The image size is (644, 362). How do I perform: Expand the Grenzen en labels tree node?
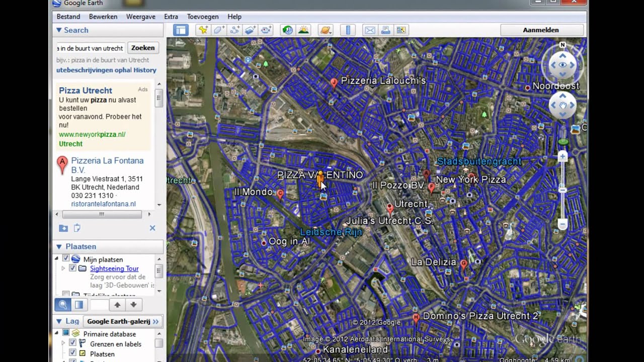tap(63, 343)
